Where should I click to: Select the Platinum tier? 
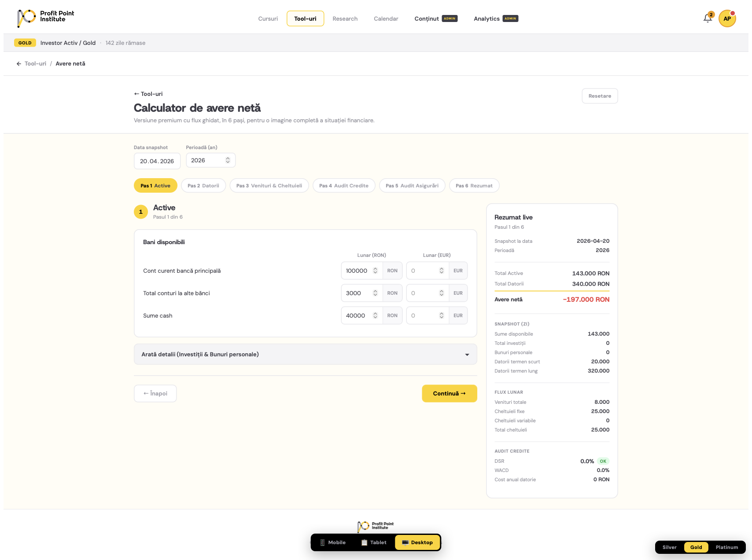point(726,547)
